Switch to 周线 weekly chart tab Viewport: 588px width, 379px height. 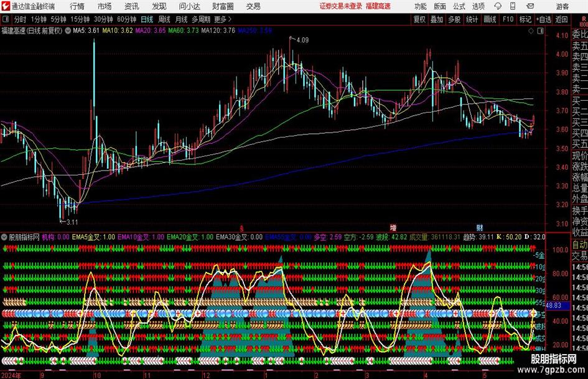point(164,19)
